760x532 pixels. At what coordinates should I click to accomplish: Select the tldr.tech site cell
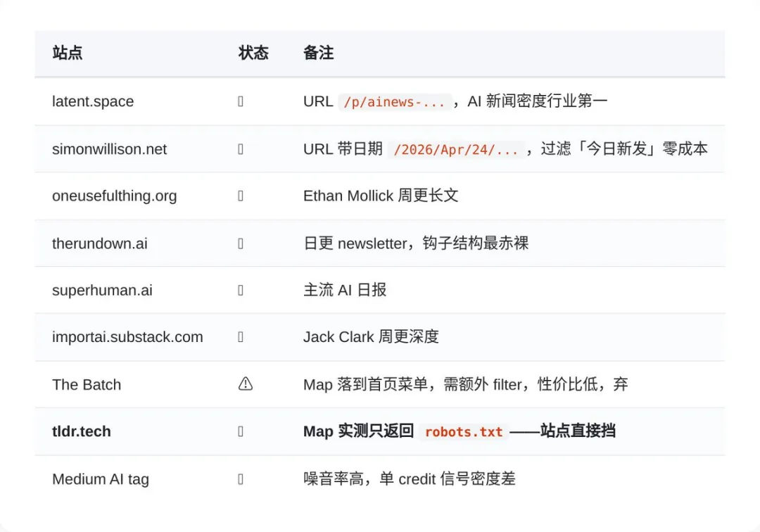click(82, 431)
